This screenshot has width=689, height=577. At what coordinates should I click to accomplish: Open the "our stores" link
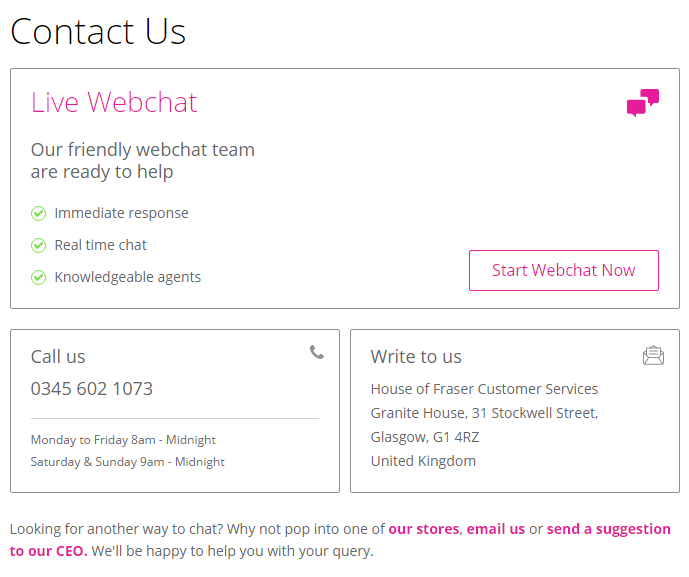(x=424, y=529)
